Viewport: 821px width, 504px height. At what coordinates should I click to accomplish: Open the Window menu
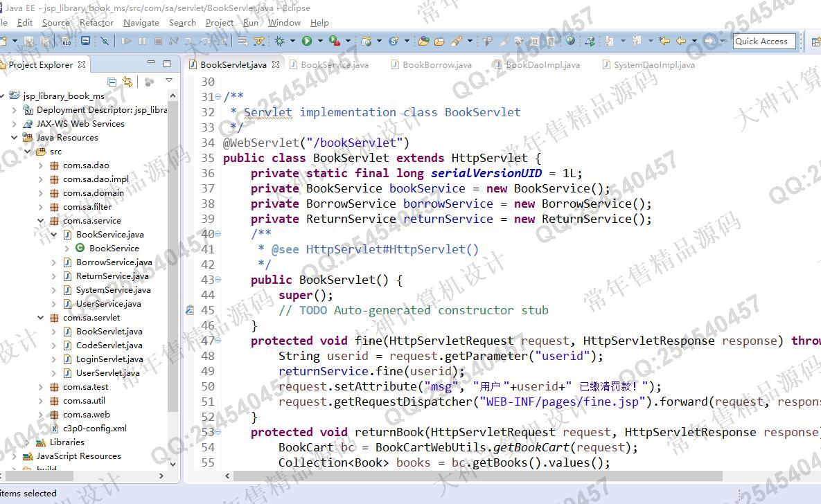pyautogui.click(x=284, y=23)
